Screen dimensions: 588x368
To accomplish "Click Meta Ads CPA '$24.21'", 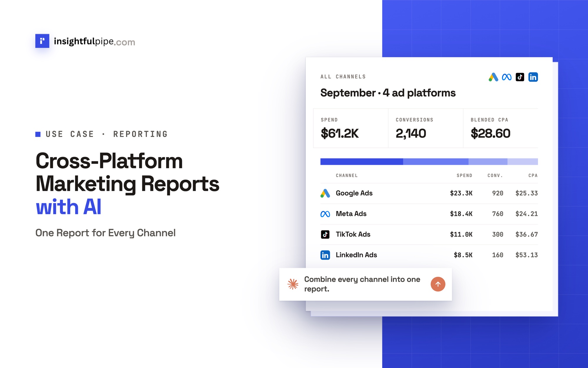I will pos(527,214).
